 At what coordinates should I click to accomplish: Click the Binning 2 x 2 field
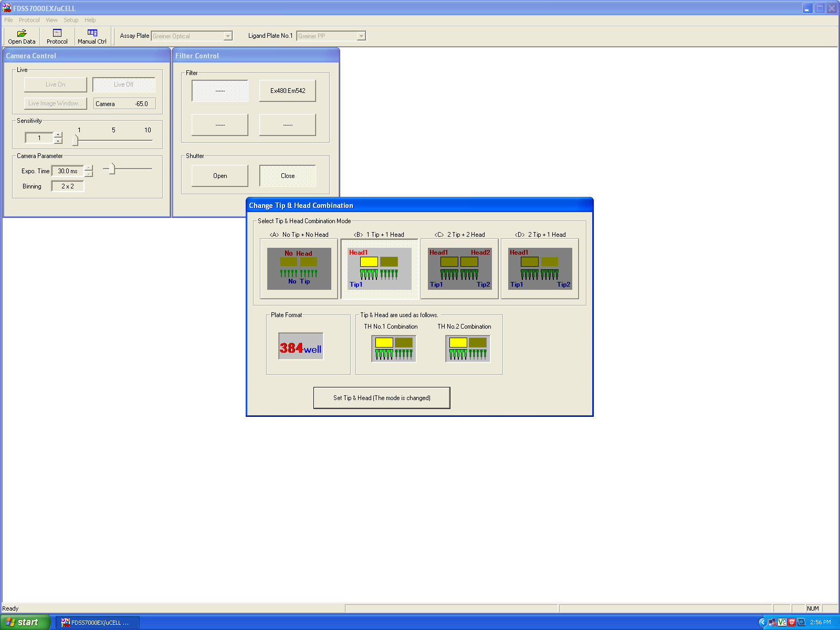point(68,186)
